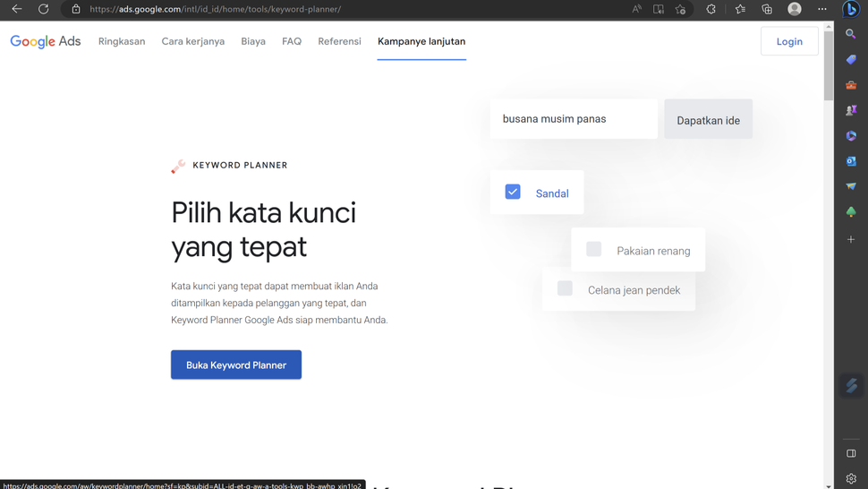868x489 pixels.
Task: Go to the Google Ads logo home link
Action: [x=46, y=41]
